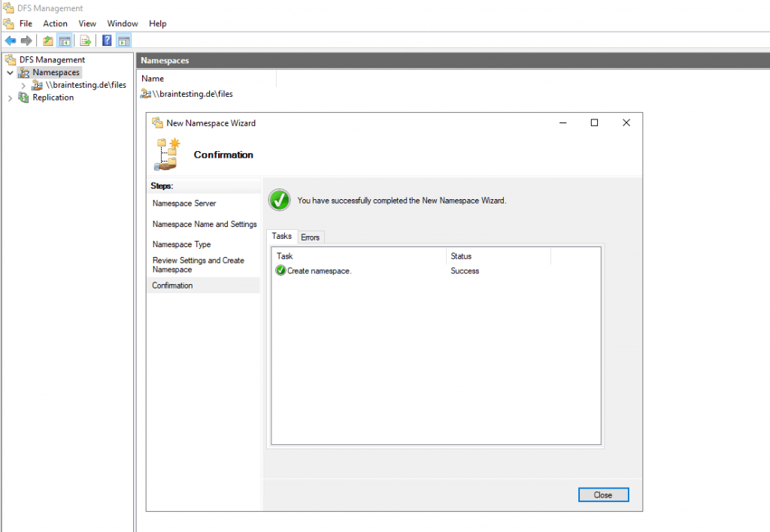This screenshot has height=532, width=770.
Task: Maximize the New Namespace Wizard window
Action: point(594,122)
